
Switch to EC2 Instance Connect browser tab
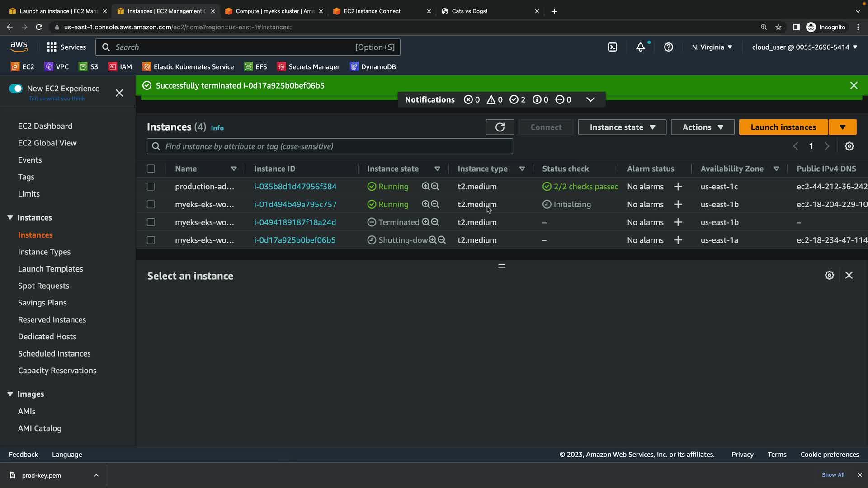(x=372, y=11)
